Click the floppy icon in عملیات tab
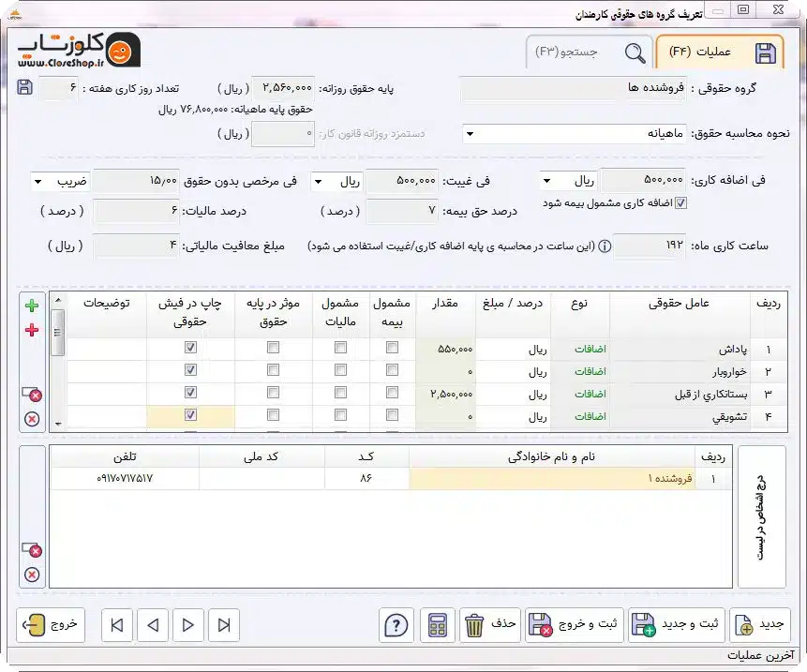This screenshot has width=807, height=672. [x=766, y=53]
